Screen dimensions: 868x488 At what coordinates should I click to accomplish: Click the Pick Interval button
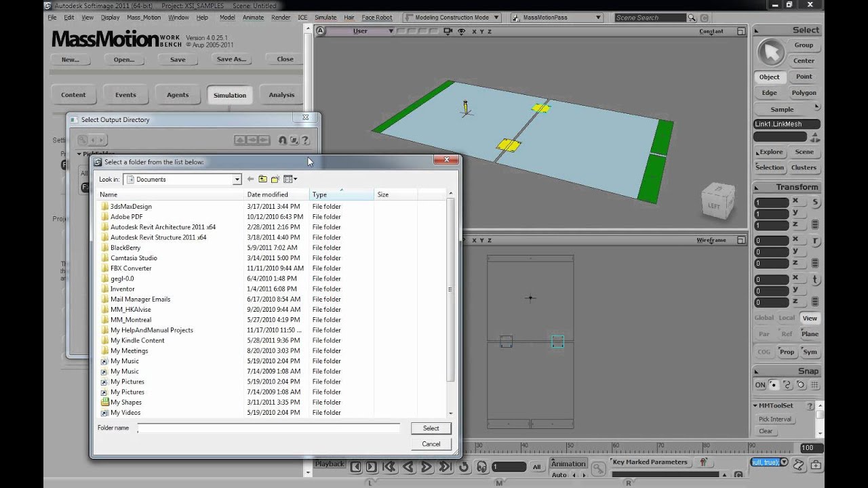tap(775, 419)
